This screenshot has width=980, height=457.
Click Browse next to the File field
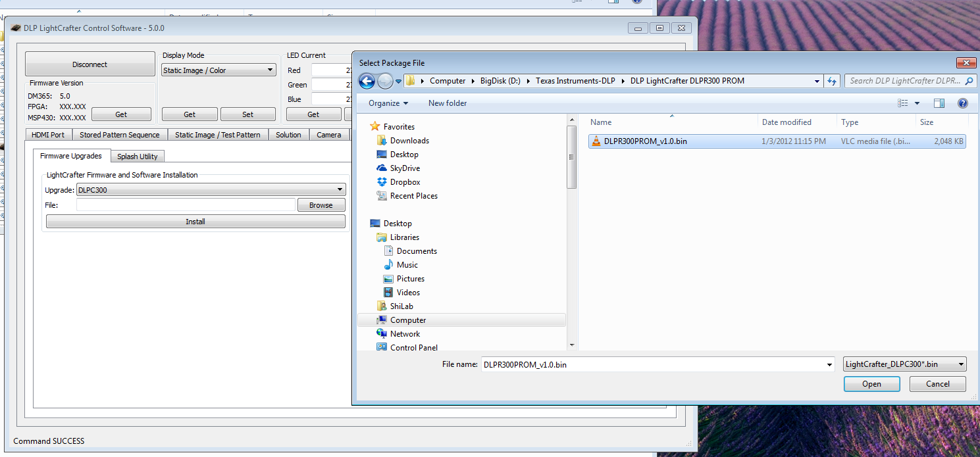point(321,205)
